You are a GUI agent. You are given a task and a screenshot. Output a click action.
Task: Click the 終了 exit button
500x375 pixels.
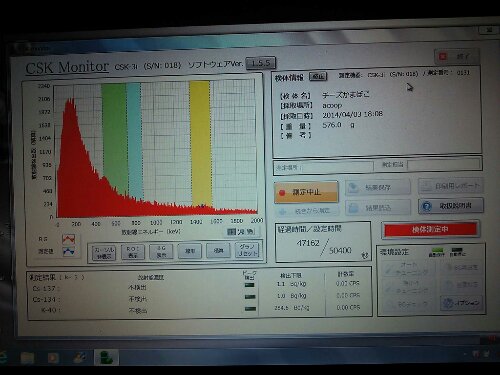click(x=456, y=57)
